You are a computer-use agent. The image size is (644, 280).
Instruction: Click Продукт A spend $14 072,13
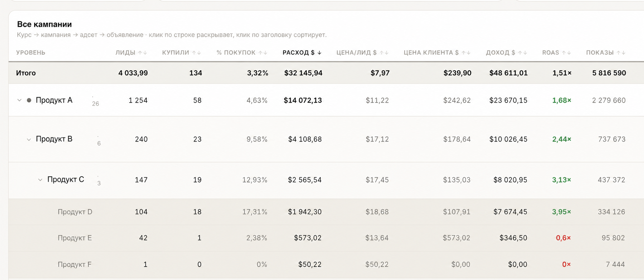303,100
